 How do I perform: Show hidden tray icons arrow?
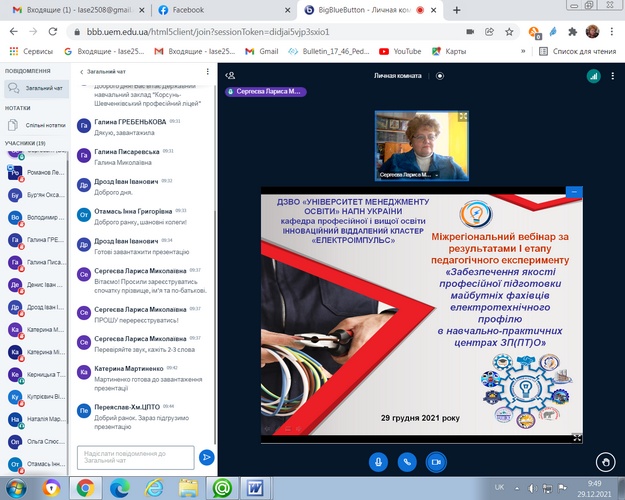[517, 488]
